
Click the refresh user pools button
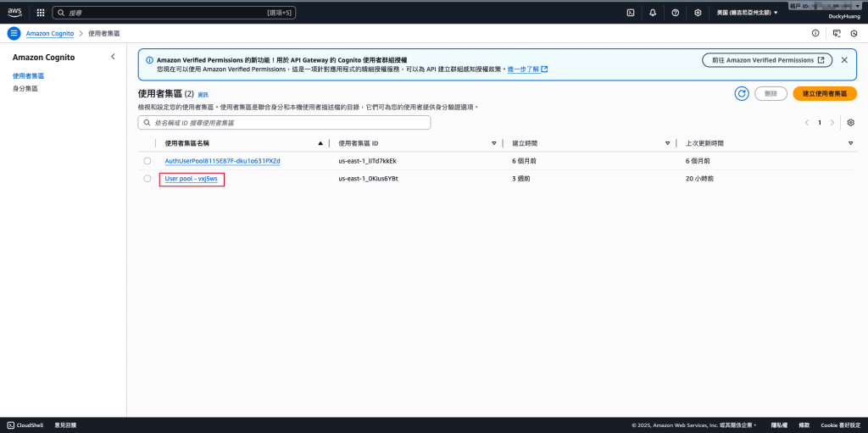[742, 93]
